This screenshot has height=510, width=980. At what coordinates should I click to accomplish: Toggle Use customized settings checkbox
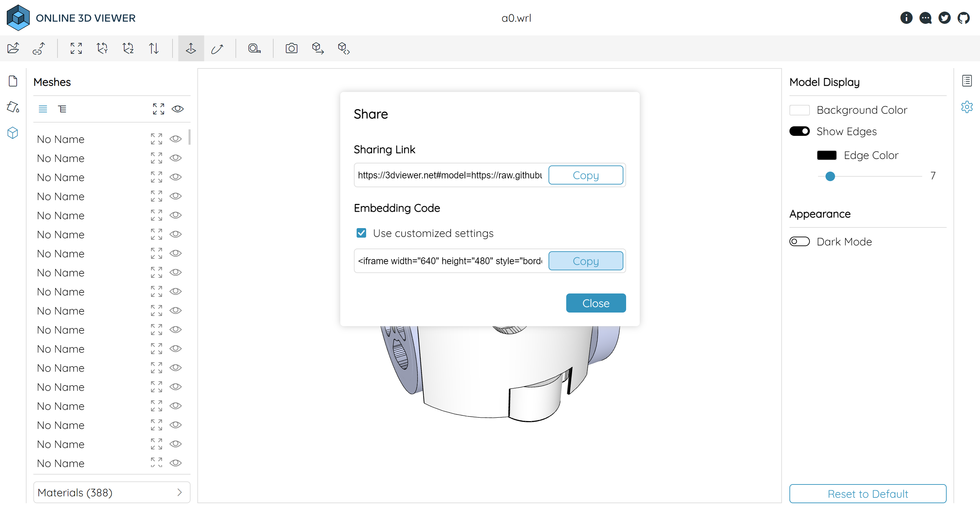[x=361, y=233]
